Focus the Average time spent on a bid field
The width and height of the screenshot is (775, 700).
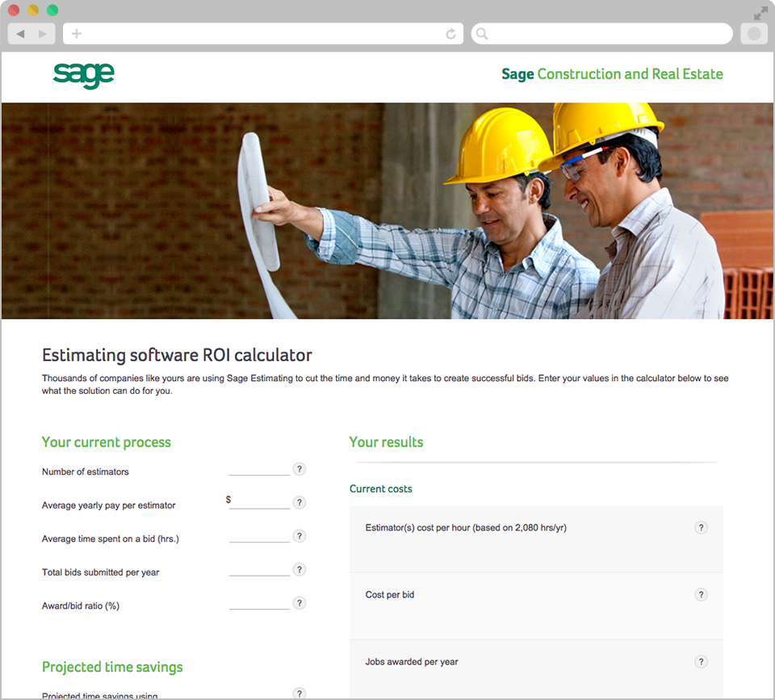click(x=259, y=536)
